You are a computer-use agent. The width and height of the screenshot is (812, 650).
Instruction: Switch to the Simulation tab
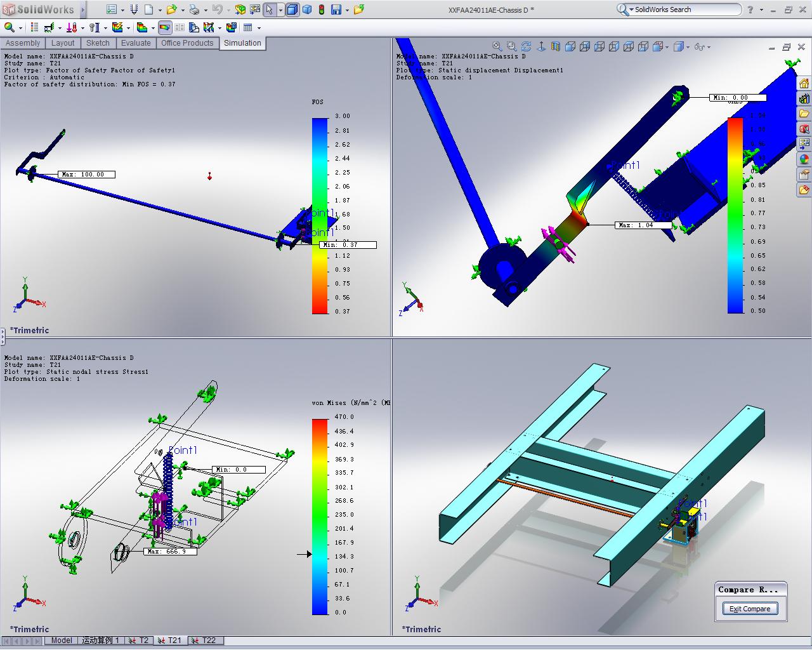pyautogui.click(x=242, y=43)
